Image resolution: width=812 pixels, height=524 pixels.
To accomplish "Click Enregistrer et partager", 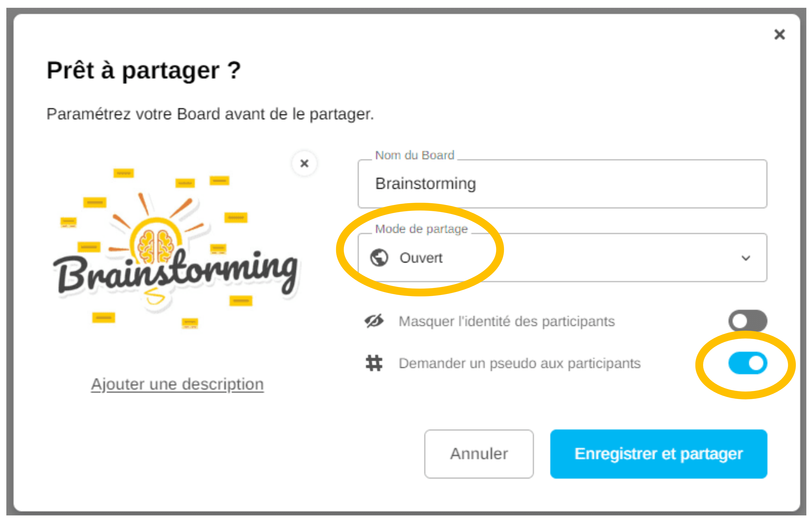I will (658, 454).
